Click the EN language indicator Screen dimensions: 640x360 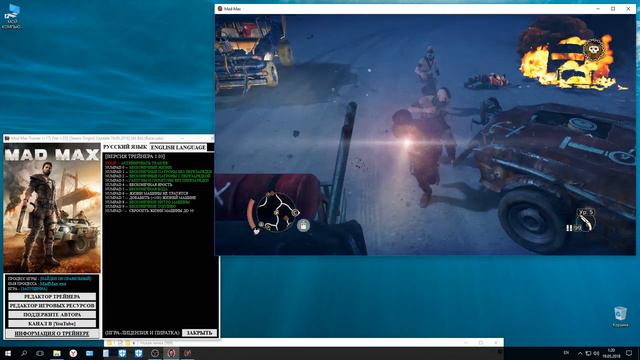[x=566, y=353]
